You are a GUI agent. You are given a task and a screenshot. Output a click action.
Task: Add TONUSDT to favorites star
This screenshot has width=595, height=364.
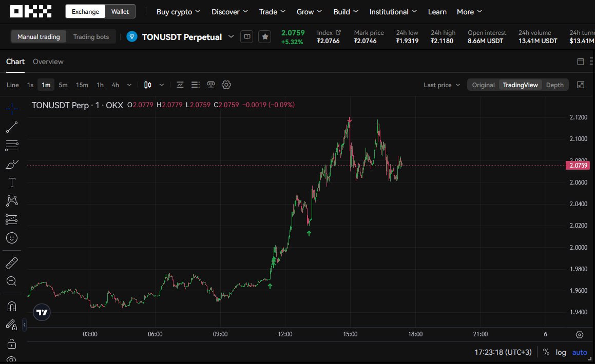[x=265, y=37]
